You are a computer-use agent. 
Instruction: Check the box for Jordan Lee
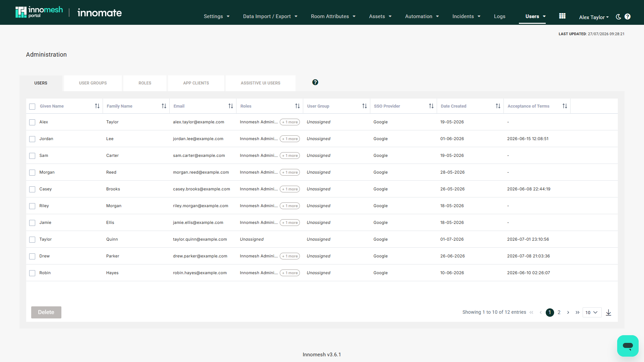[x=32, y=139]
